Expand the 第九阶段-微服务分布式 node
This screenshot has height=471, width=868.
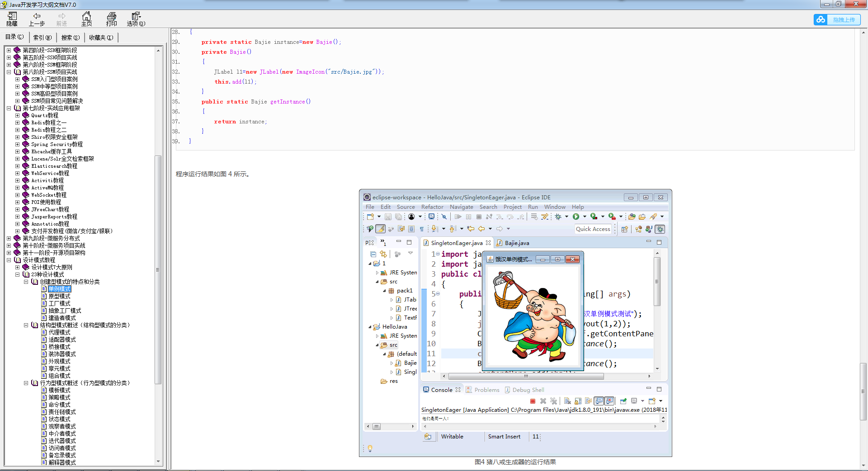pyautogui.click(x=9, y=238)
